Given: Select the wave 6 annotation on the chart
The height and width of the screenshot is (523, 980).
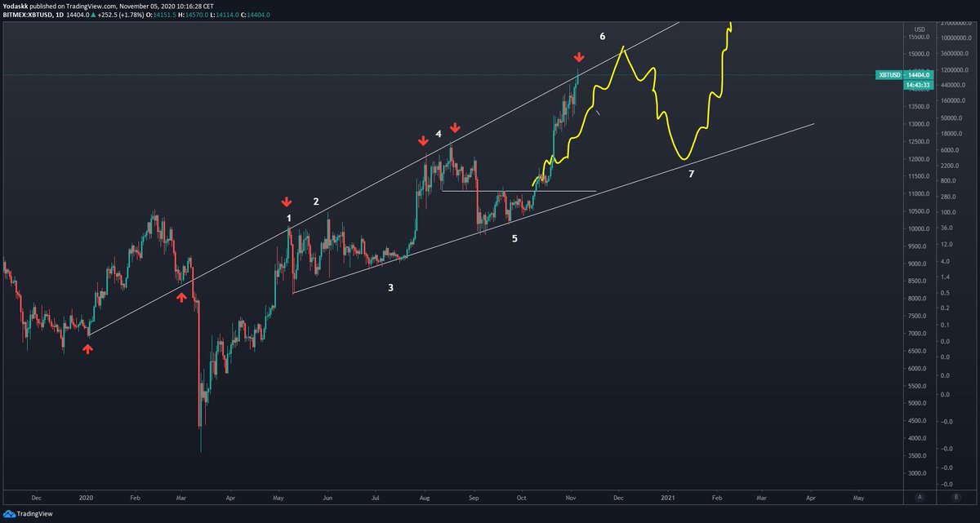Looking at the screenshot, I should click(603, 36).
